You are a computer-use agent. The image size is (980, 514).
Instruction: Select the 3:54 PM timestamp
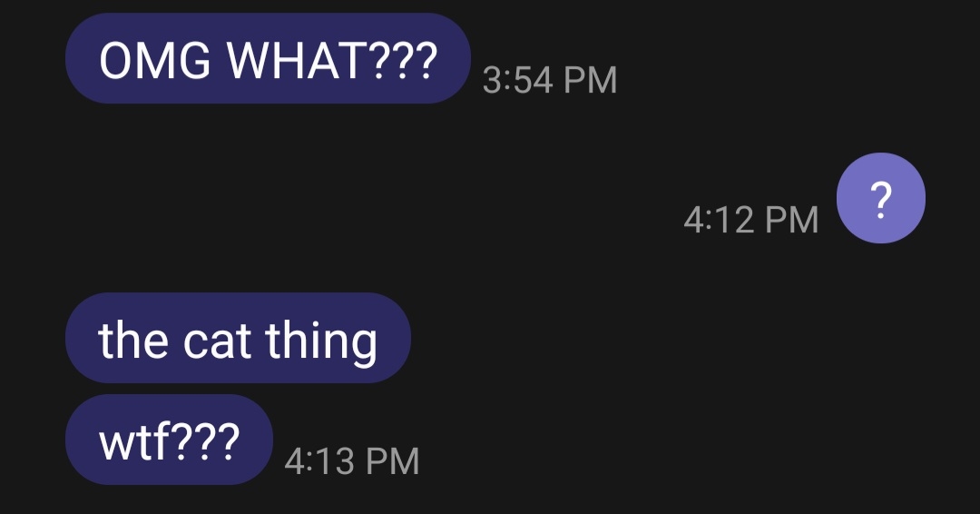550,82
